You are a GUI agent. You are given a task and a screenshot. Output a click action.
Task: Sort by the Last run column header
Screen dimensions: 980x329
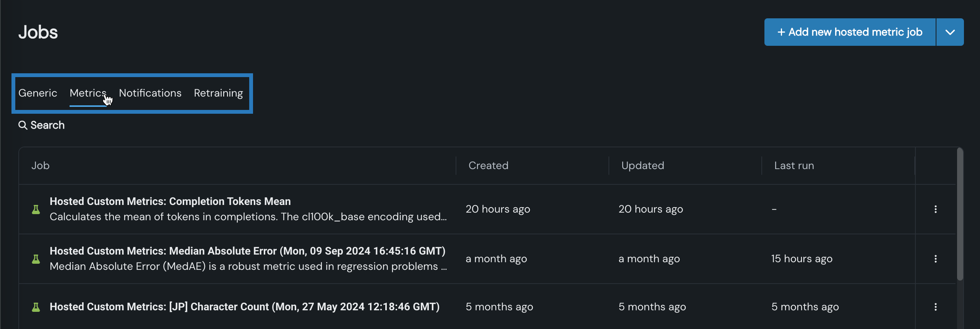point(794,166)
